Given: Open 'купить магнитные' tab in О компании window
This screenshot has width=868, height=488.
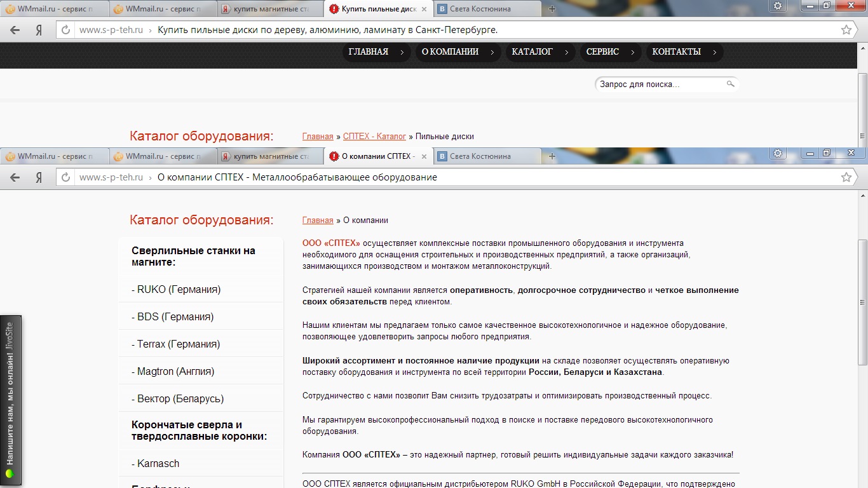Looking at the screenshot, I should (270, 156).
